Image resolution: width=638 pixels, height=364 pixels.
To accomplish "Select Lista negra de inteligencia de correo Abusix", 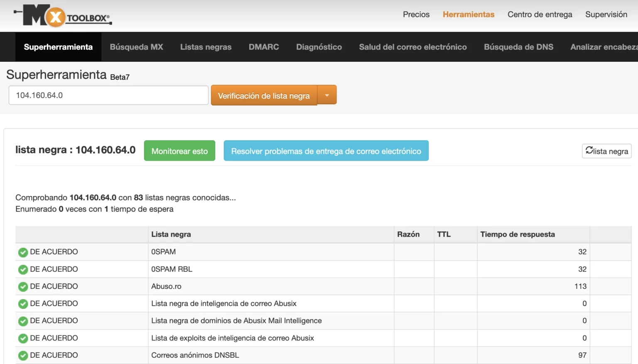I will [x=224, y=304].
